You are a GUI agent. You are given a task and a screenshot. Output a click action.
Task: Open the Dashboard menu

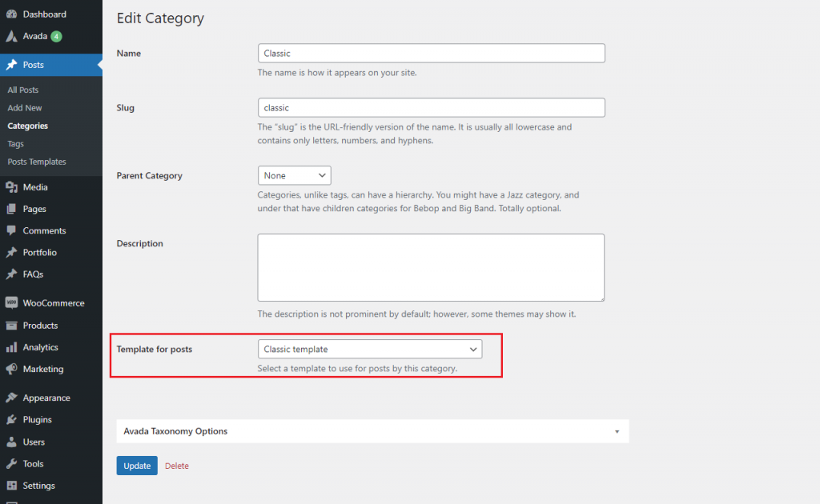click(x=45, y=14)
